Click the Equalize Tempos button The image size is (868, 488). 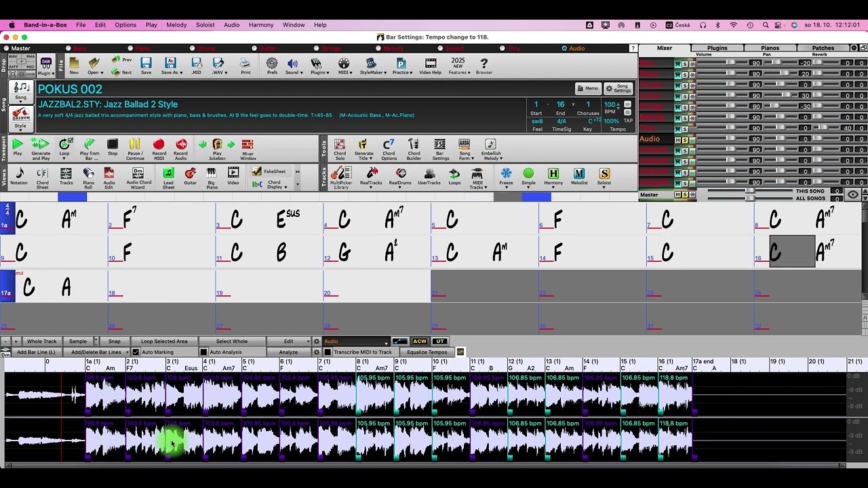coord(427,352)
